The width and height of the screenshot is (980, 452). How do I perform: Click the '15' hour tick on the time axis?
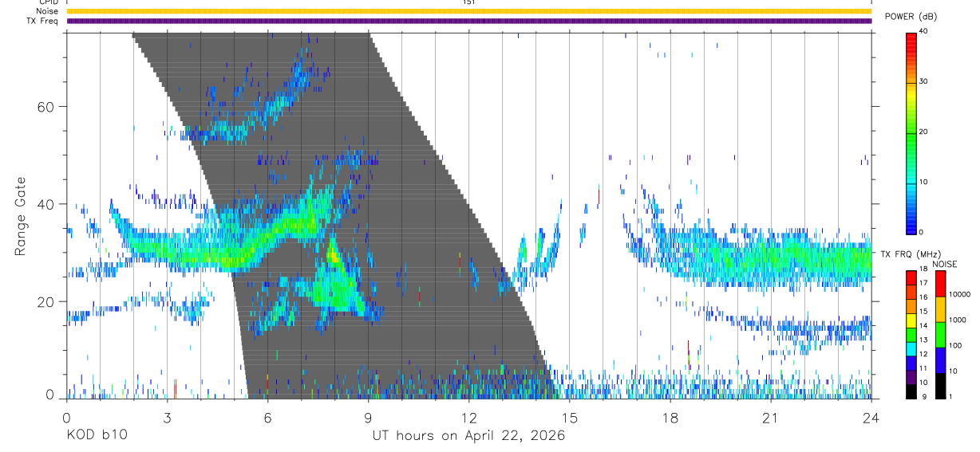click(570, 417)
